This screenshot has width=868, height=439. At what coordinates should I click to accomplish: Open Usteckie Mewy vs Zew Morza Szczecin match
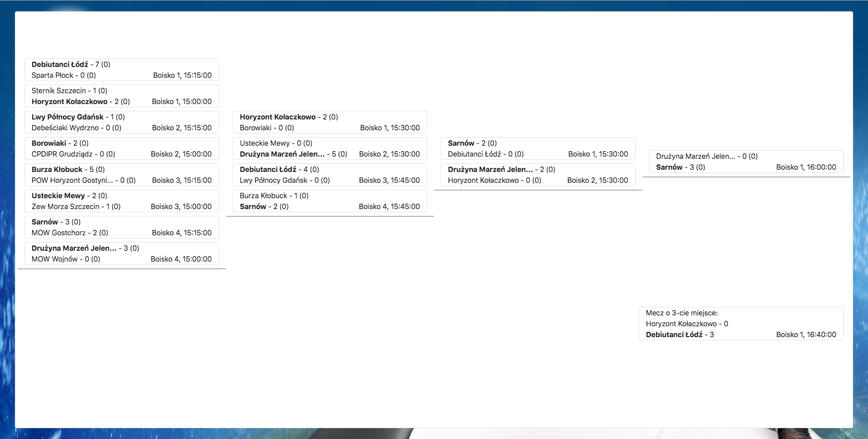click(122, 201)
